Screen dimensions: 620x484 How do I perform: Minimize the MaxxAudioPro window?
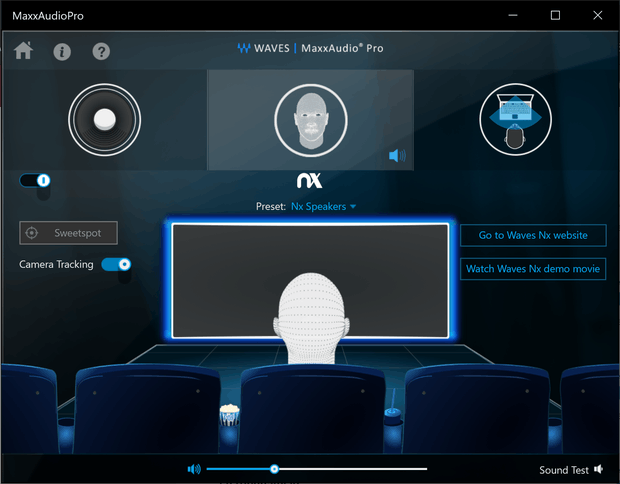[x=513, y=15]
